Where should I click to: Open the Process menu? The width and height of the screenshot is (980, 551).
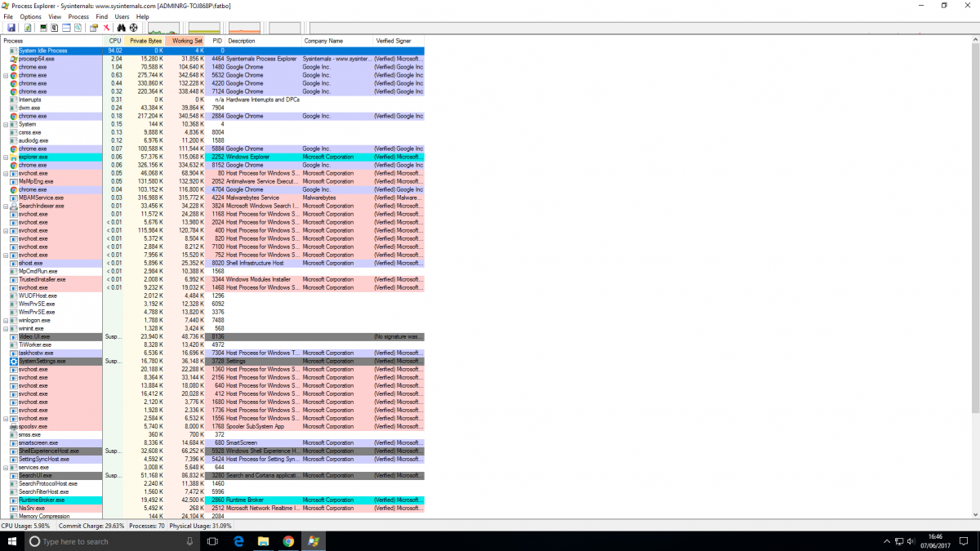tap(78, 16)
